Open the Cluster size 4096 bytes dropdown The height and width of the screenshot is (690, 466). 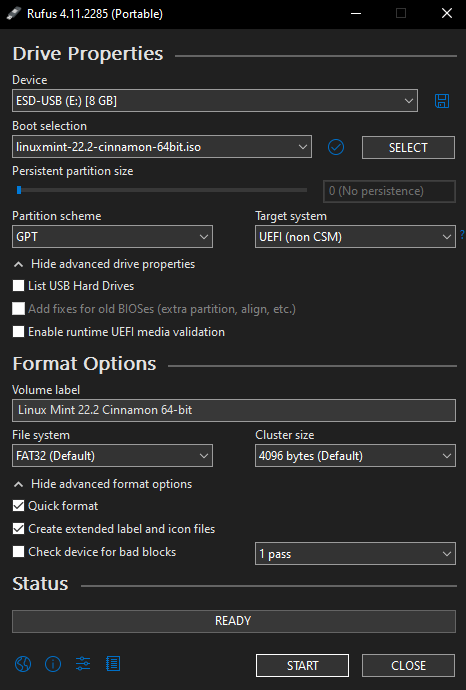click(x=355, y=455)
